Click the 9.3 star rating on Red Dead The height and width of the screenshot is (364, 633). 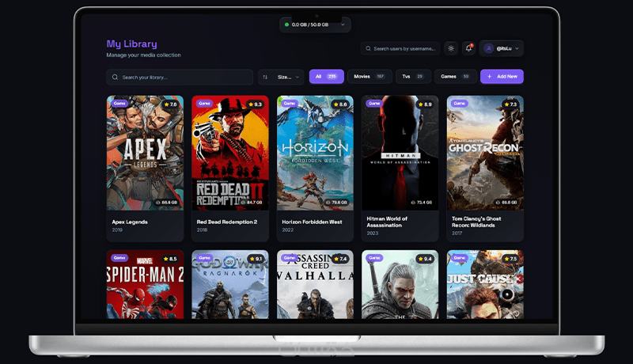tap(255, 104)
